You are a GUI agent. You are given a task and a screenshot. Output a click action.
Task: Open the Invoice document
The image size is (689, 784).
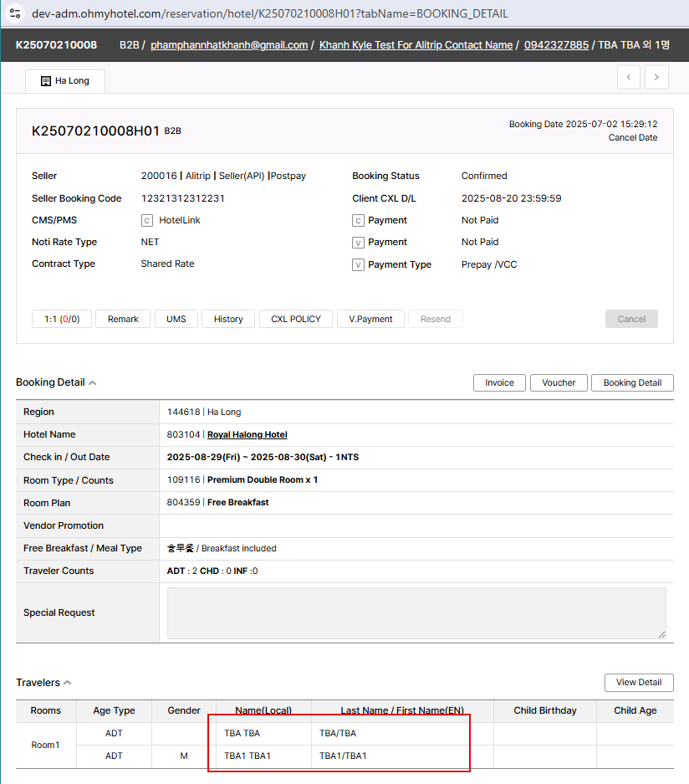tap(499, 382)
